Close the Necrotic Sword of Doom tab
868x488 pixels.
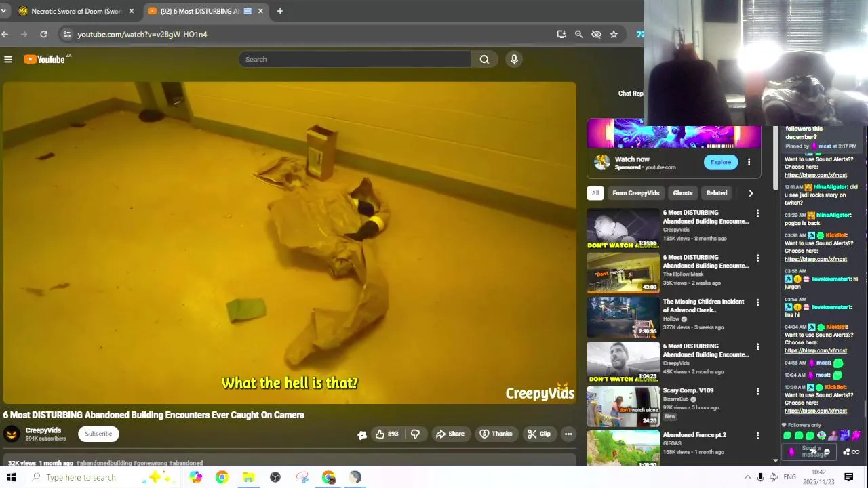tap(132, 11)
